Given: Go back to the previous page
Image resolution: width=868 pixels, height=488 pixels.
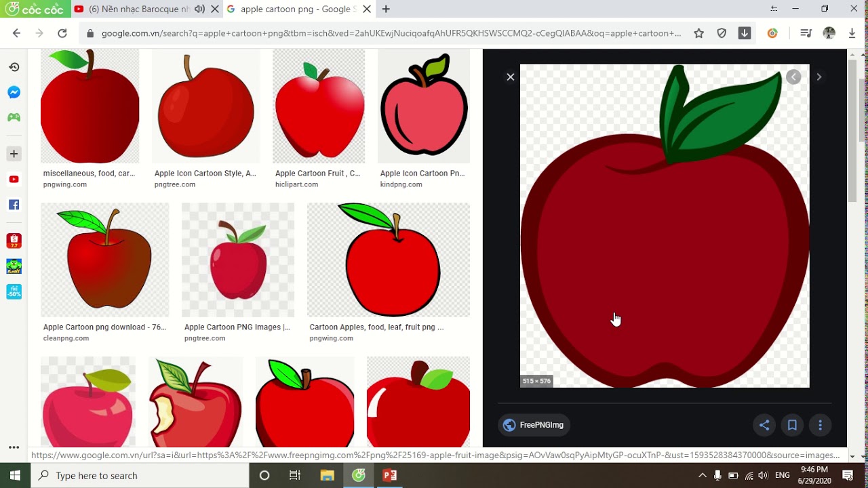Looking at the screenshot, I should pos(16,33).
